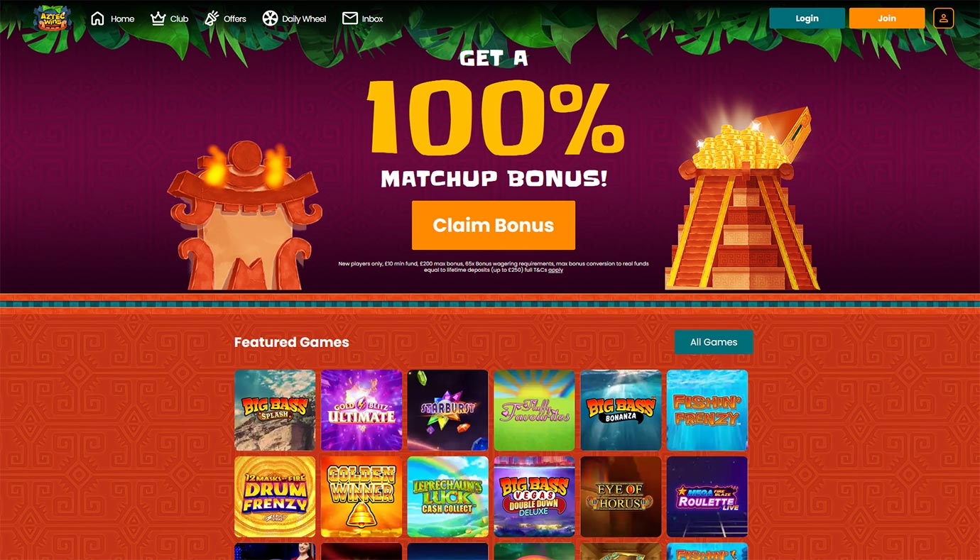The width and height of the screenshot is (980, 560).
Task: Click the Inbox envelope icon
Action: coord(350,18)
